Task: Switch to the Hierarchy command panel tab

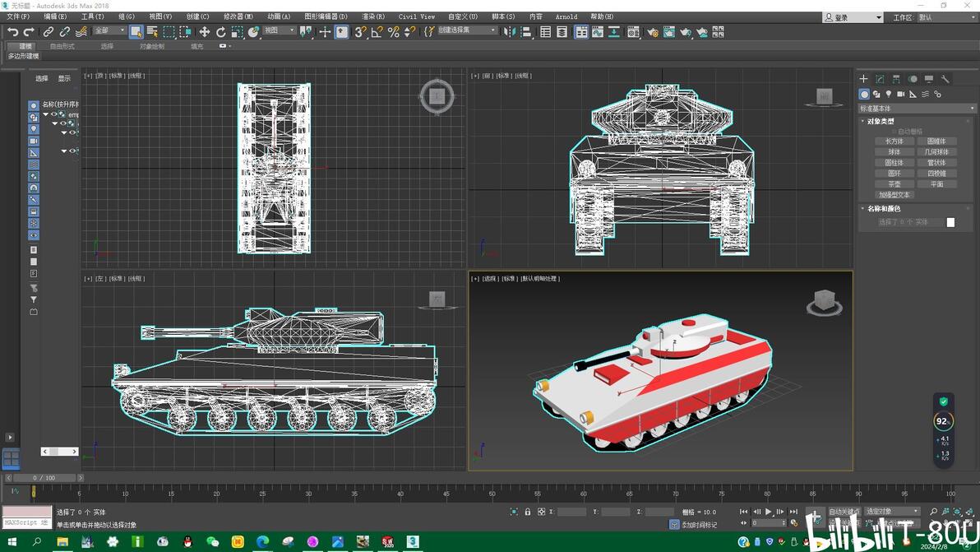Action: tap(896, 79)
